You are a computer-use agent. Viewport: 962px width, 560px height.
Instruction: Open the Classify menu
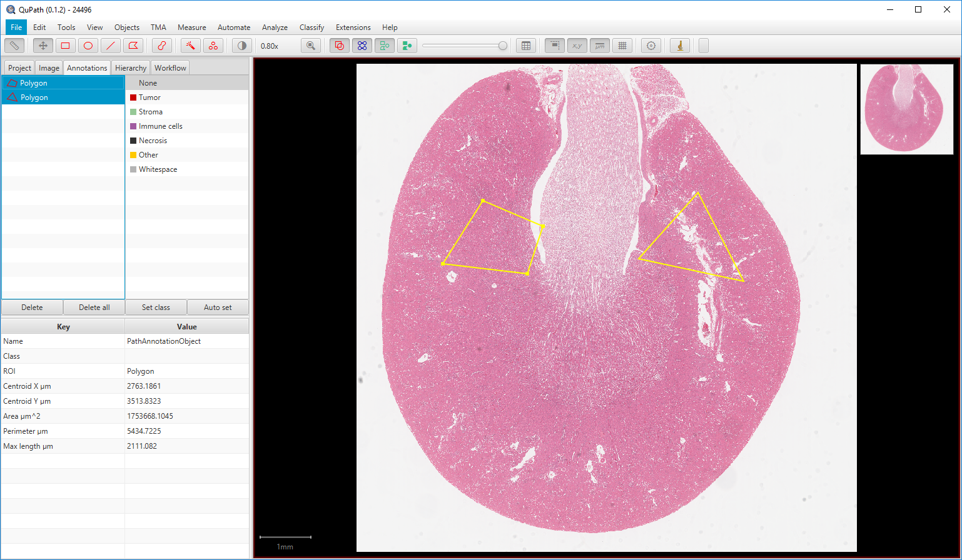pyautogui.click(x=311, y=27)
